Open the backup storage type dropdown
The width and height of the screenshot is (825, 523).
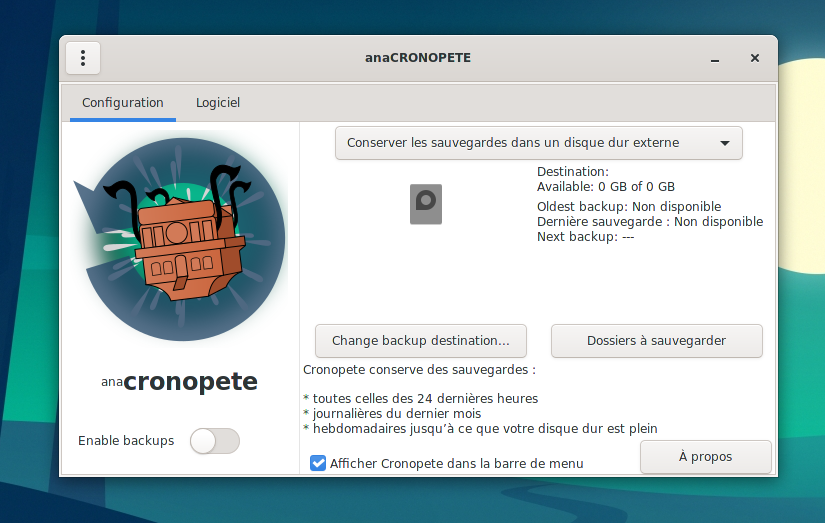pyautogui.click(x=538, y=143)
